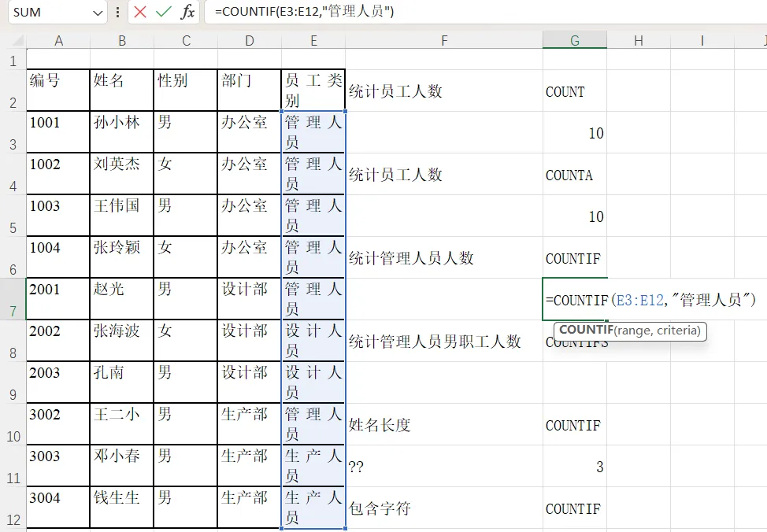Screen dimensions: 767x532
Task: Click value 10 in cell G3
Action: [x=596, y=133]
